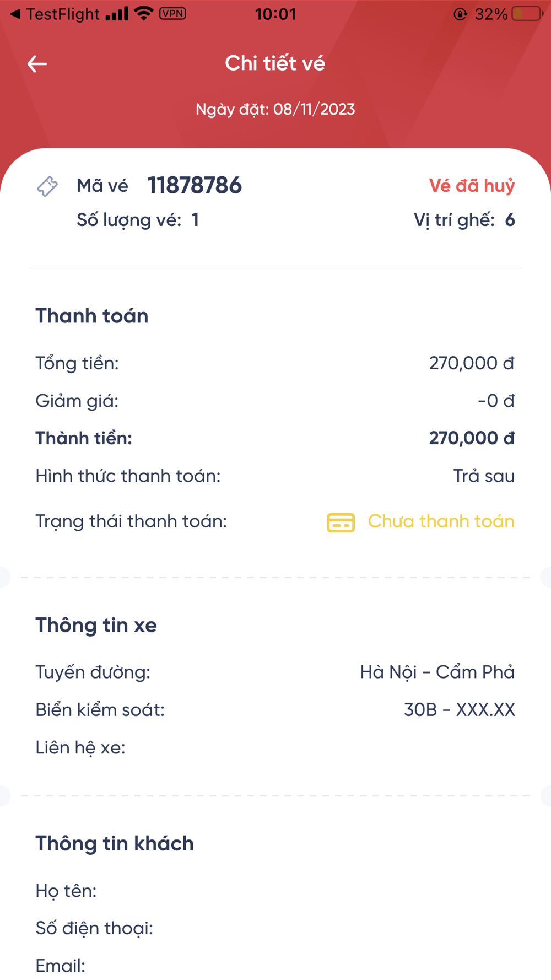This screenshot has width=551, height=980.
Task: Select the Thanh toán section heading
Action: [92, 316]
